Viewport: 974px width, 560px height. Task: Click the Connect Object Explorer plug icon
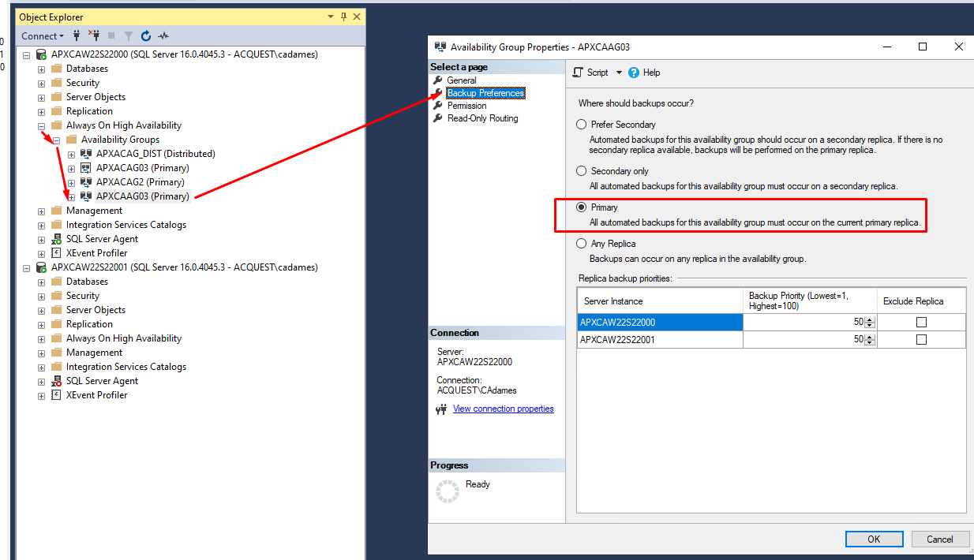(77, 35)
